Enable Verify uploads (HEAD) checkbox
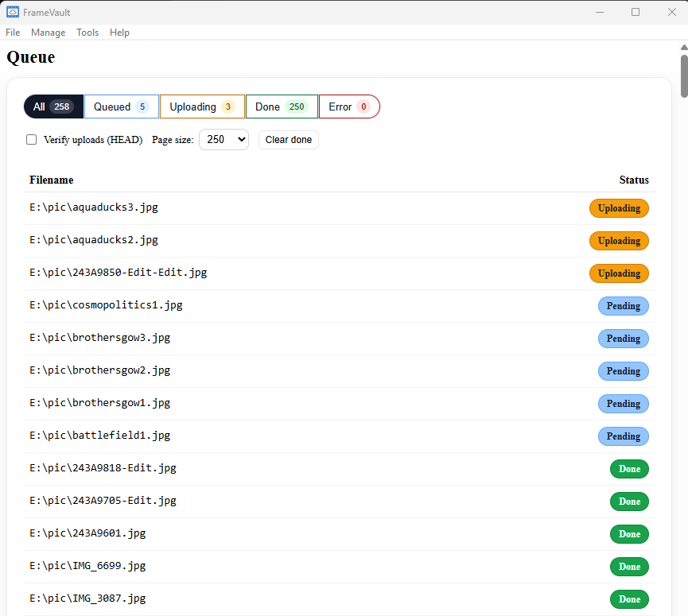Screen dimensions: 688x616 (x=32, y=140)
